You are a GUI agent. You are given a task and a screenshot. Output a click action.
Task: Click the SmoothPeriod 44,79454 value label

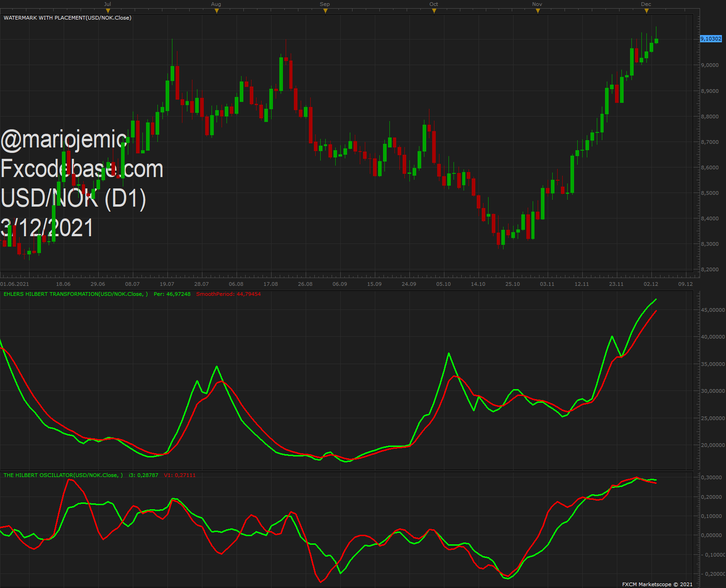tap(228, 294)
